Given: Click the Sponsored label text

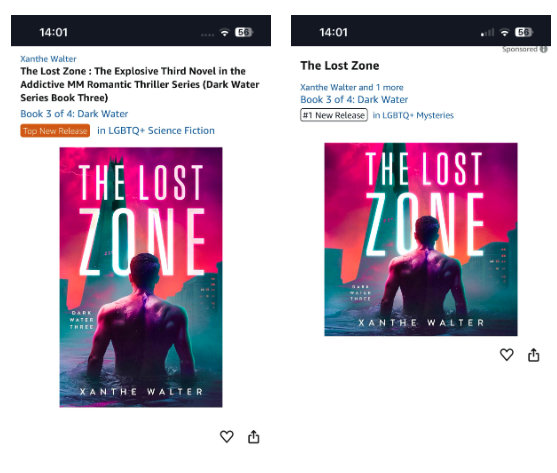Looking at the screenshot, I should coord(520,49).
